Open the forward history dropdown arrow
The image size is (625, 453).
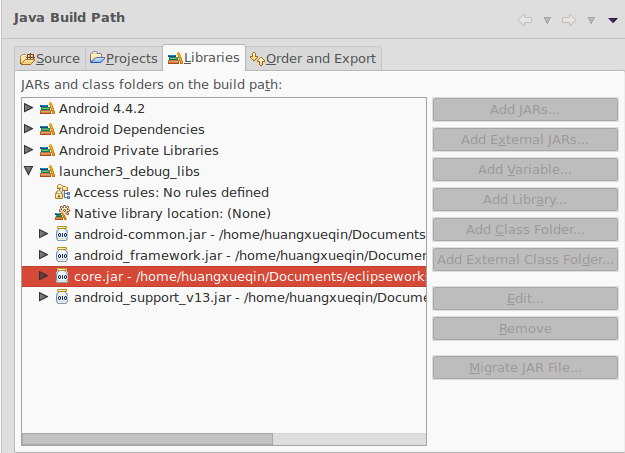pyautogui.click(x=591, y=20)
